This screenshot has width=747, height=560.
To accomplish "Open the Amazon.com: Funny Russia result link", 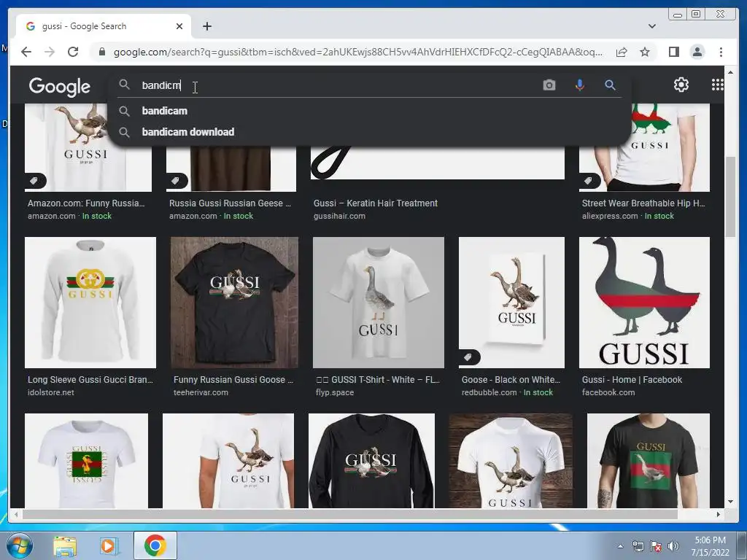I will click(86, 203).
